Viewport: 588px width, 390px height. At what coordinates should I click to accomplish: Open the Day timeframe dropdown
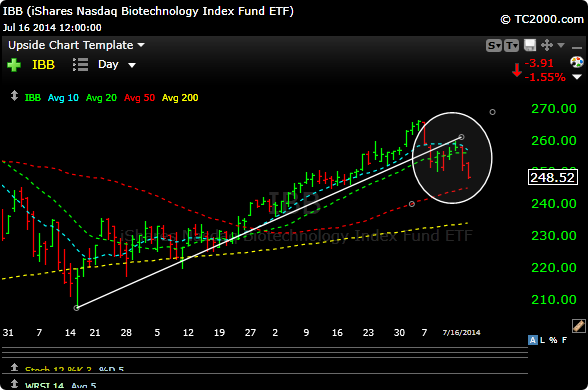point(117,64)
